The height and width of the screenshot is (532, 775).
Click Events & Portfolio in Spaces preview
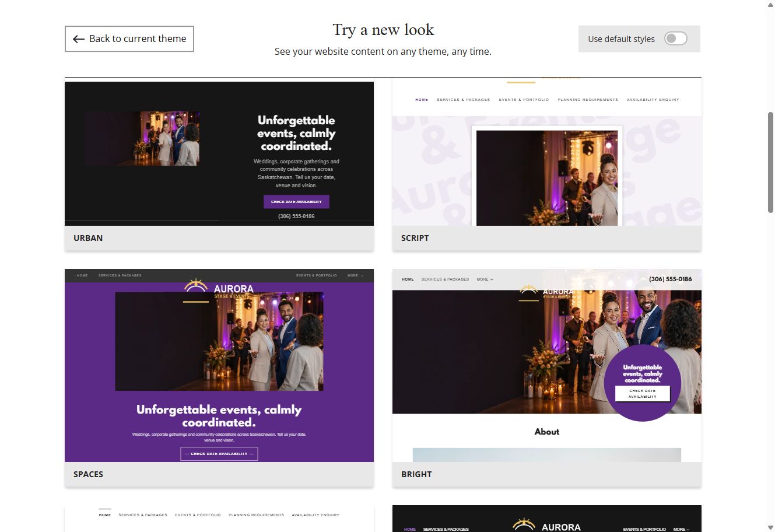point(317,275)
